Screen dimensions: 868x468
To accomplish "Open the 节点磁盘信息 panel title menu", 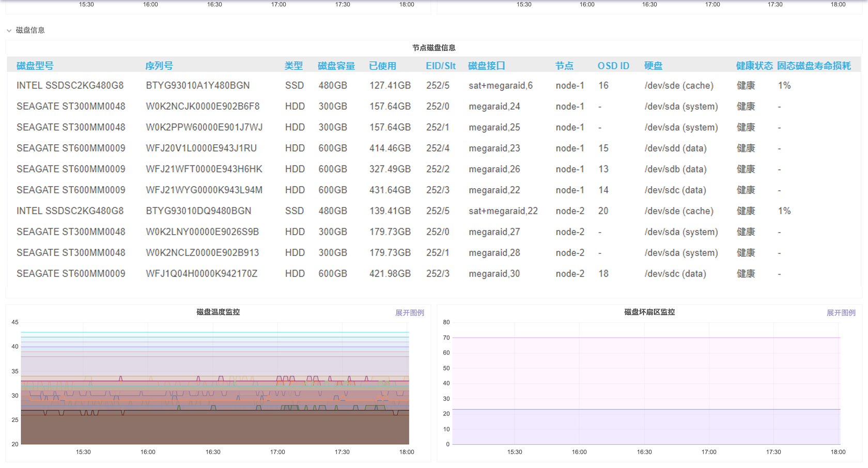I will 433,48.
